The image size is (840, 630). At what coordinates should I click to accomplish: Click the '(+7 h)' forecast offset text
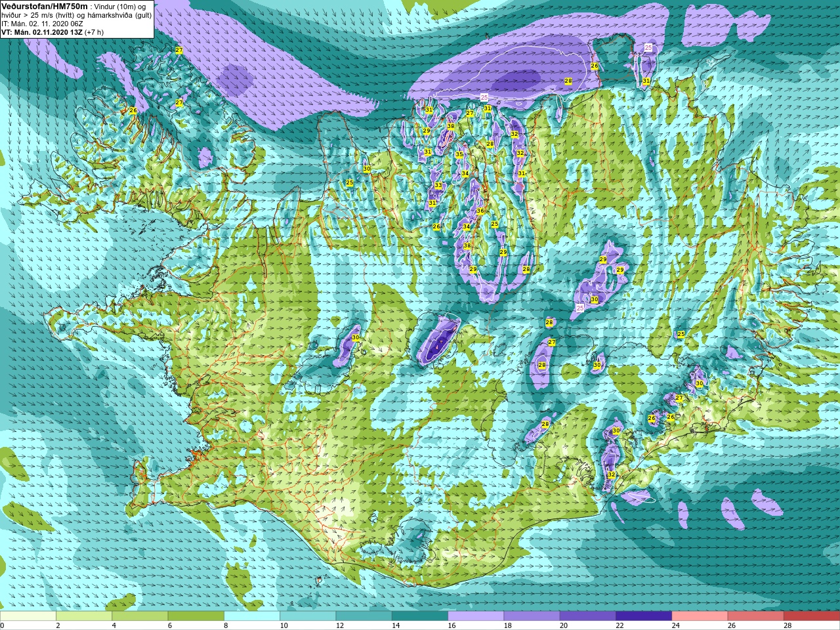(94, 32)
